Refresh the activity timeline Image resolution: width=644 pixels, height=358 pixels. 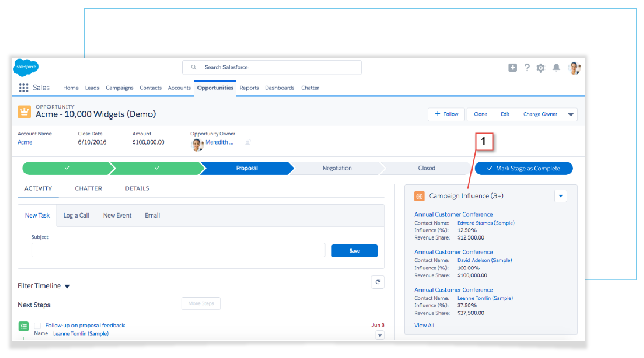point(378,282)
